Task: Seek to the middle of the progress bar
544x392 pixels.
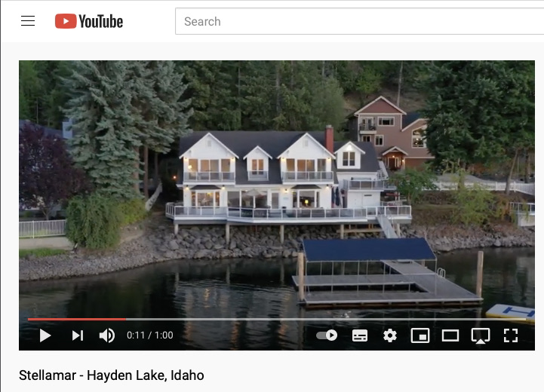Action: pos(277,319)
